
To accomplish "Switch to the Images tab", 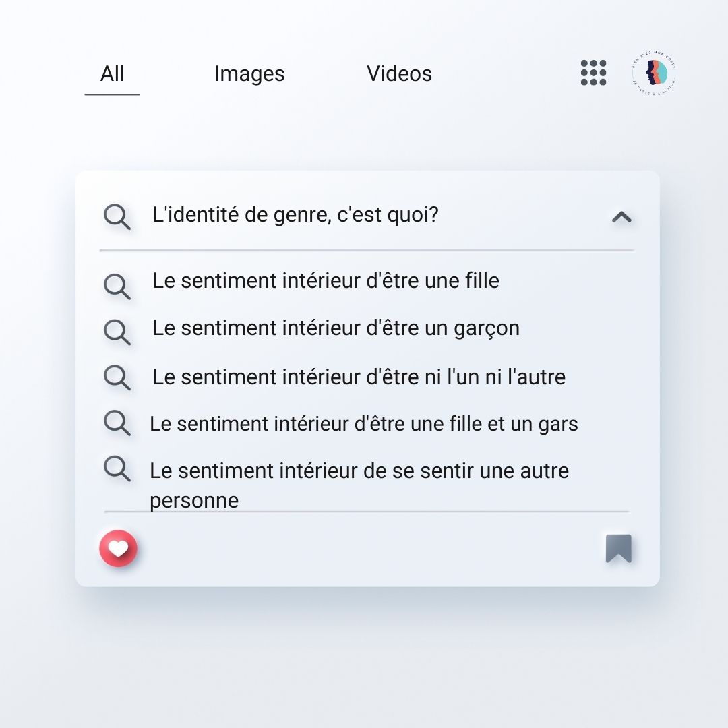I will point(249,74).
